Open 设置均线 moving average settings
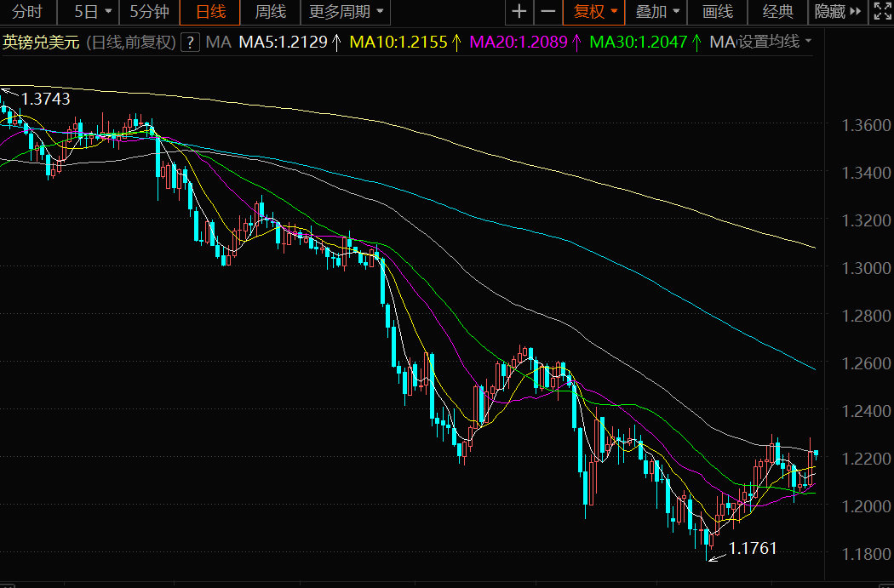The width and height of the screenshot is (894, 588). pyautogui.click(x=774, y=42)
